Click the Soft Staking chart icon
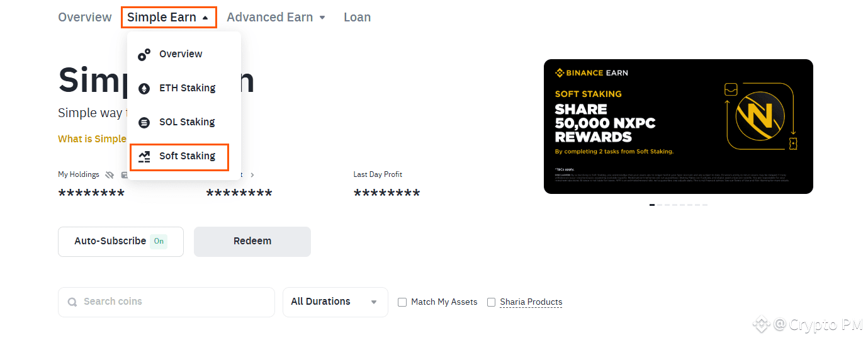The width and height of the screenshot is (868, 340). click(x=144, y=157)
